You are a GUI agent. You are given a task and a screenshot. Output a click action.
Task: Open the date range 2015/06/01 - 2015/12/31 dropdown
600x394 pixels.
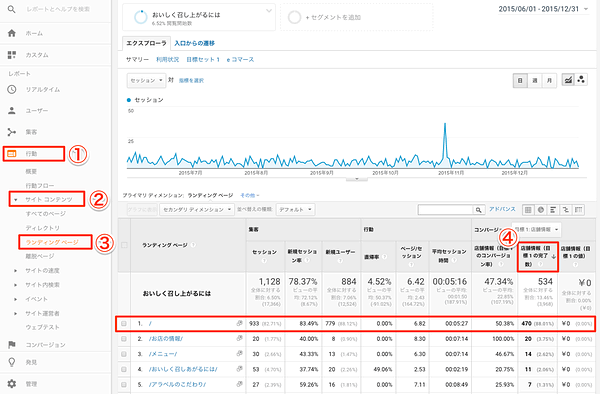[x=543, y=9]
